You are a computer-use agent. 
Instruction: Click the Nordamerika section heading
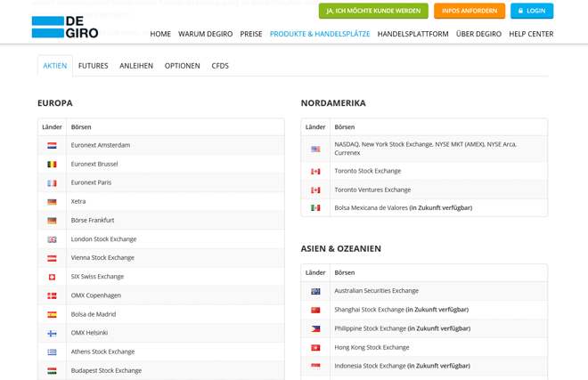(333, 103)
